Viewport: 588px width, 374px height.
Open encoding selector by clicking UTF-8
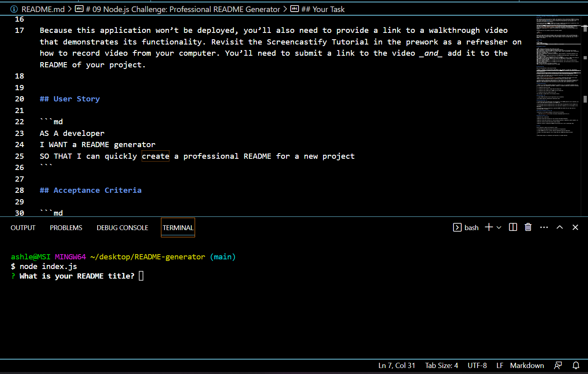pos(477,365)
